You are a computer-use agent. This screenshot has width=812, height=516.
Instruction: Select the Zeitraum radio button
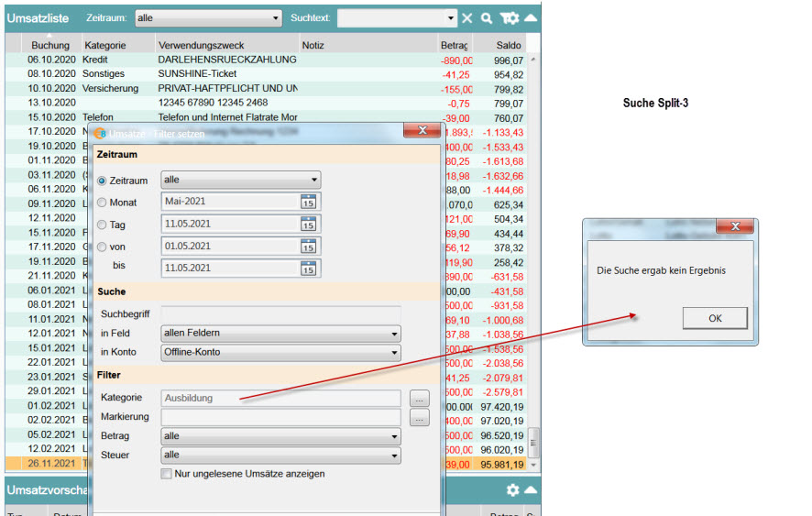102,181
